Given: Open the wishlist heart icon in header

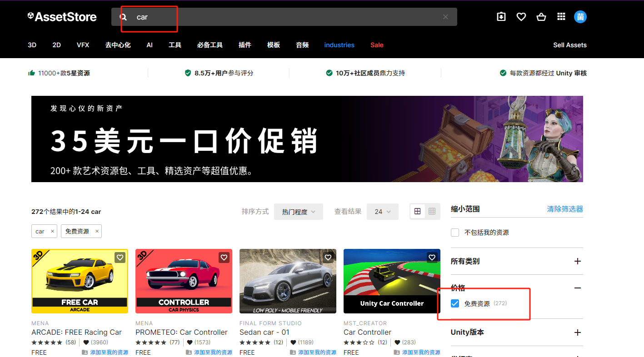Looking at the screenshot, I should tap(521, 17).
